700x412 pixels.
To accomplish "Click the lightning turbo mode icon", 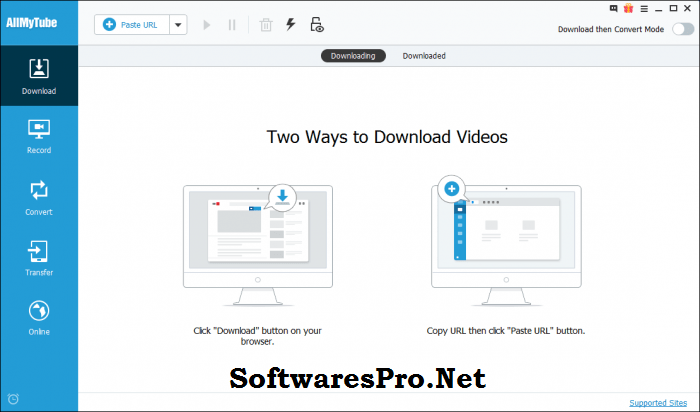I will tap(291, 24).
